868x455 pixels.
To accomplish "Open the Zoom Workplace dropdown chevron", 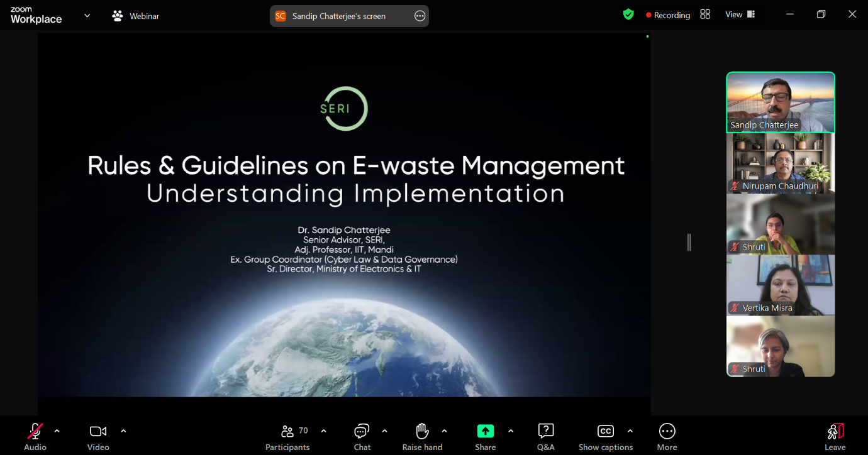I will (x=87, y=16).
